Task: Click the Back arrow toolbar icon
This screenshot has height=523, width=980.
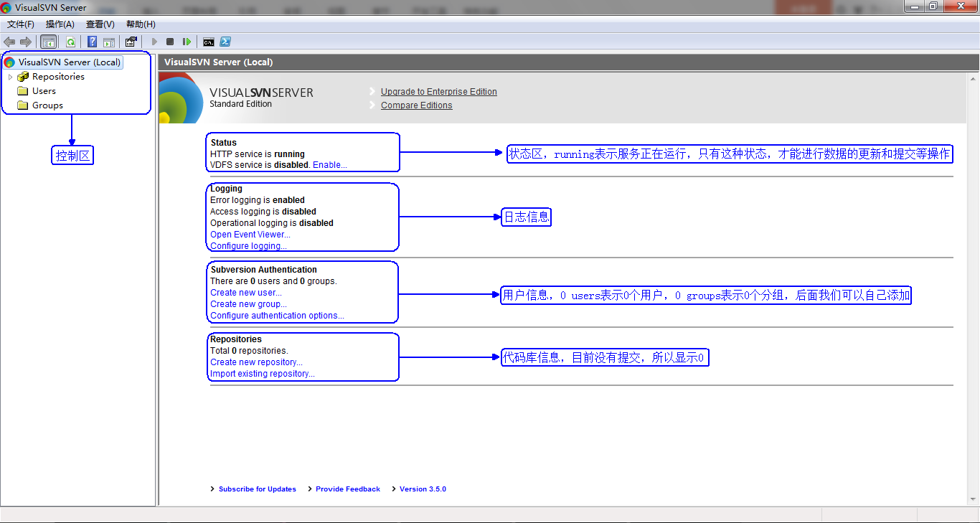Action: point(9,42)
